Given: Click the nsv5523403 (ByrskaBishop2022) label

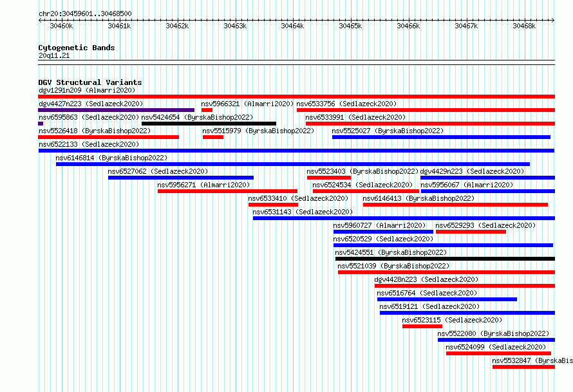Looking at the screenshot, I should click(x=362, y=171).
